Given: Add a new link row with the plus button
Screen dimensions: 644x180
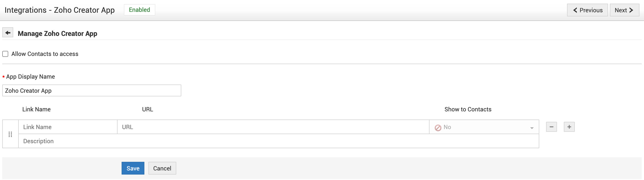Looking at the screenshot, I should click(569, 127).
